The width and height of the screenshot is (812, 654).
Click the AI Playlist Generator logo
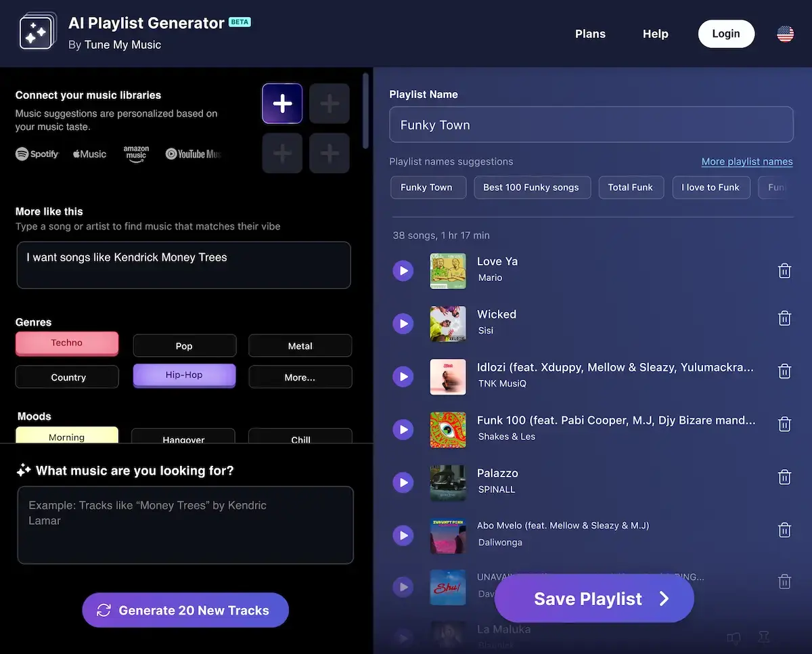click(37, 31)
